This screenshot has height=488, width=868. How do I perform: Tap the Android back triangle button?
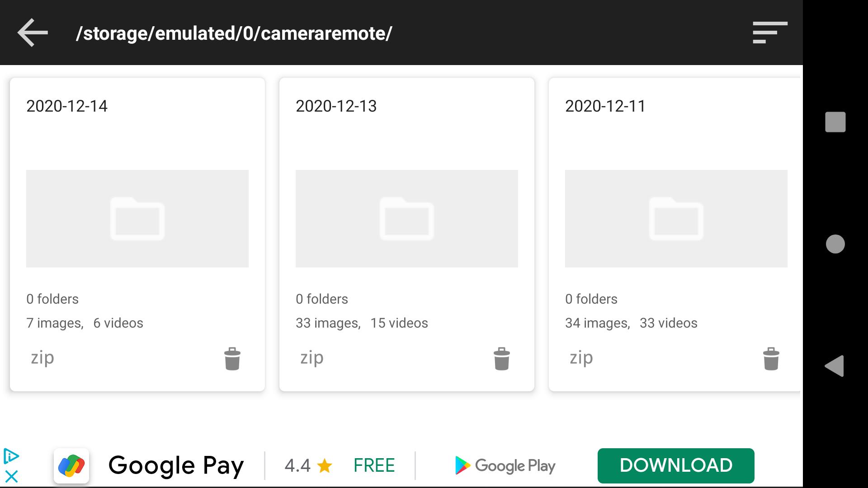(x=835, y=366)
